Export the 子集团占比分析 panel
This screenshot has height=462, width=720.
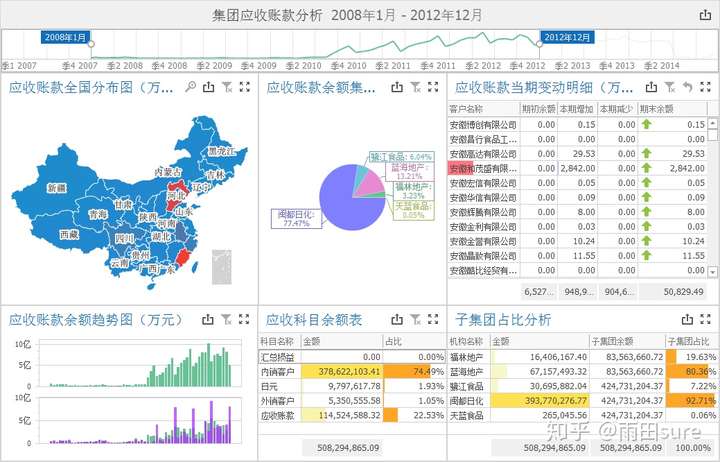point(687,319)
